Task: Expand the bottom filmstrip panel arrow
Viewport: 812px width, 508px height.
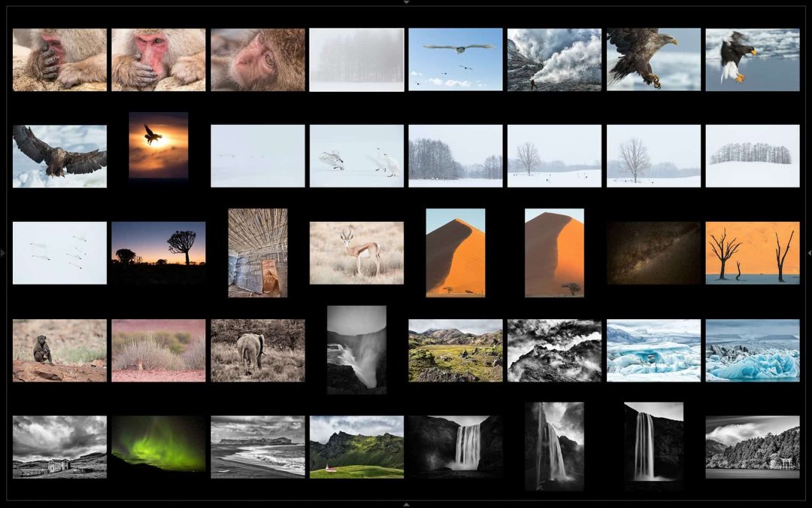Action: [406, 504]
